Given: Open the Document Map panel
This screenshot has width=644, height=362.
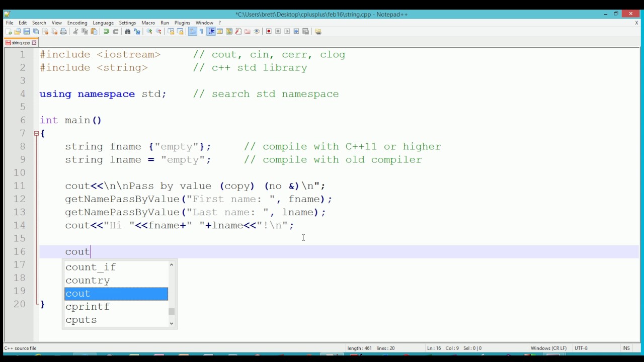Looking at the screenshot, I should coord(229,31).
